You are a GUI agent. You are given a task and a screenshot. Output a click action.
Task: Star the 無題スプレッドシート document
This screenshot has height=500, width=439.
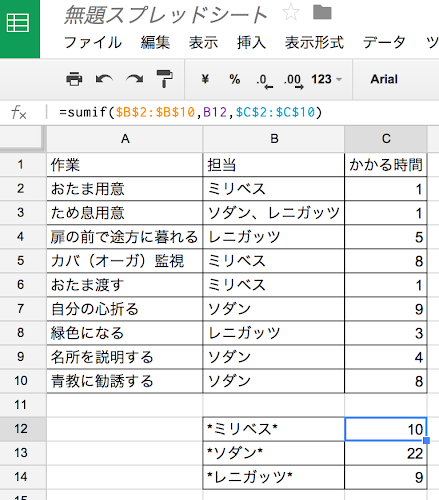click(290, 13)
